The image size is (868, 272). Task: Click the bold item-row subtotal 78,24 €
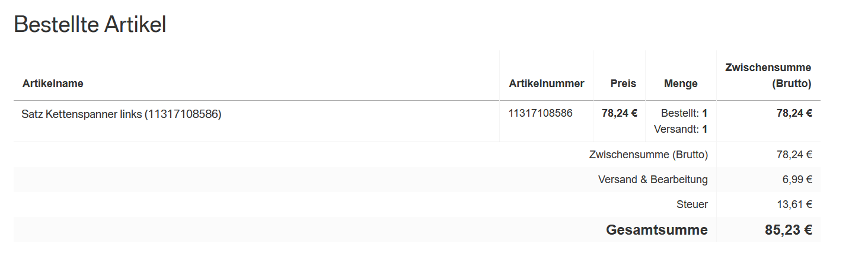[794, 113]
